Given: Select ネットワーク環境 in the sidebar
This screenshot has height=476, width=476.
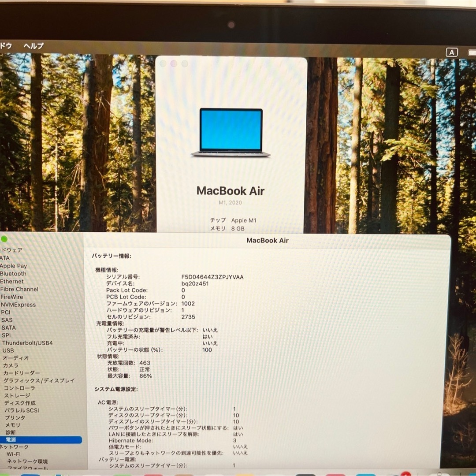Looking at the screenshot, I should [27, 461].
